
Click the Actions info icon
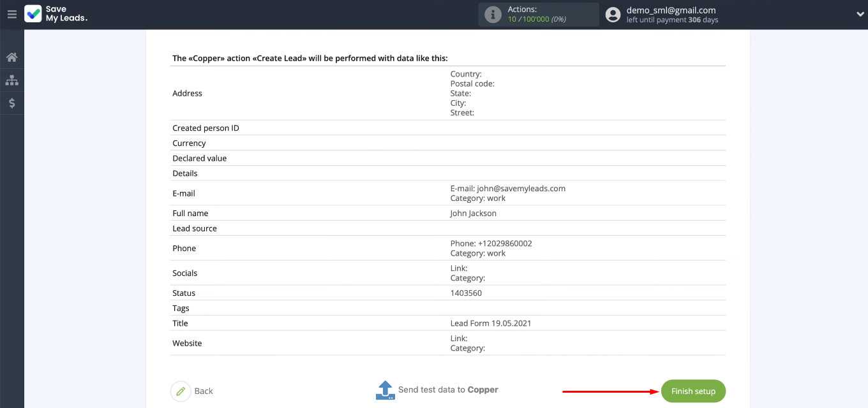(493, 15)
